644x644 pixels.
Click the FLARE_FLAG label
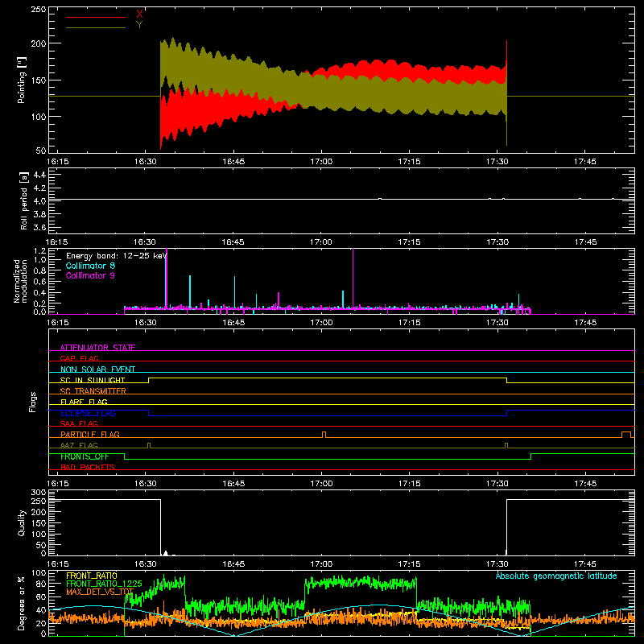click(x=84, y=402)
